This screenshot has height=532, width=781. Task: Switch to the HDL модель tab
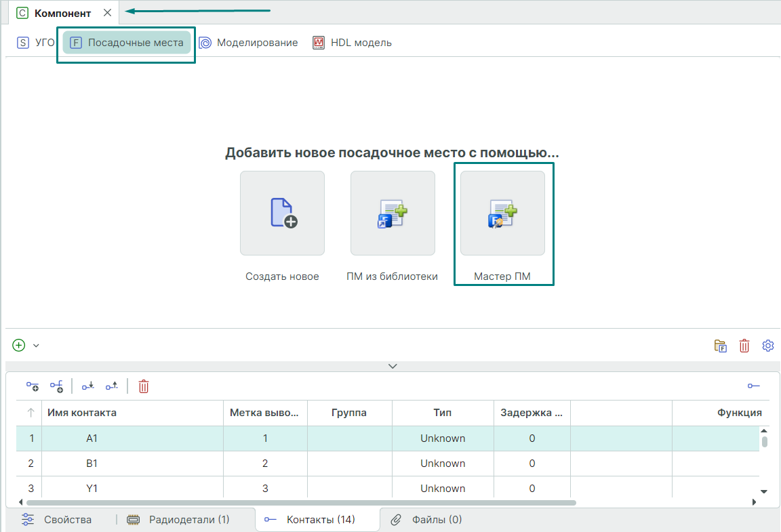353,43
